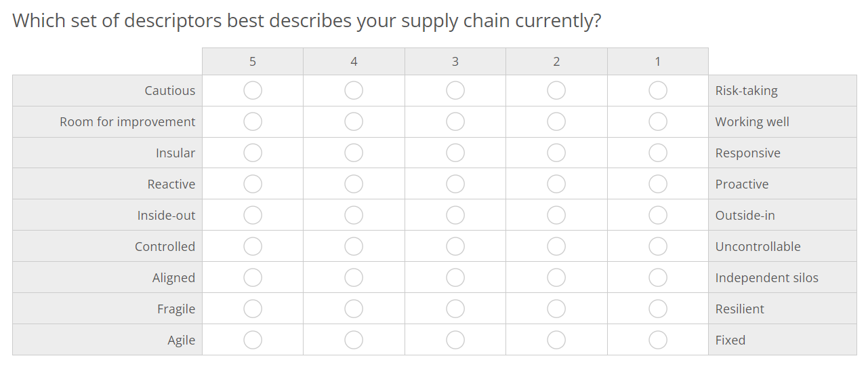Image resolution: width=868 pixels, height=371 pixels.
Task: Select 1 for Risk-taking row
Action: point(657,90)
